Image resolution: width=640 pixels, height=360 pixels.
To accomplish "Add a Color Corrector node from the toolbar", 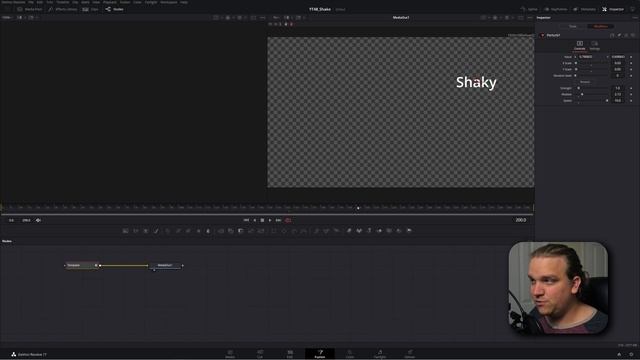I will [x=168, y=231].
